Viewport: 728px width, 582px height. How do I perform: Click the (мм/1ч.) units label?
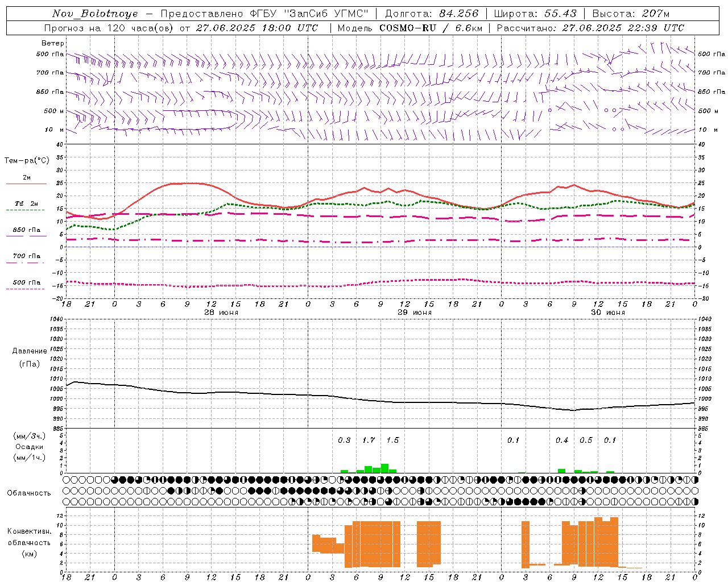coord(30,458)
